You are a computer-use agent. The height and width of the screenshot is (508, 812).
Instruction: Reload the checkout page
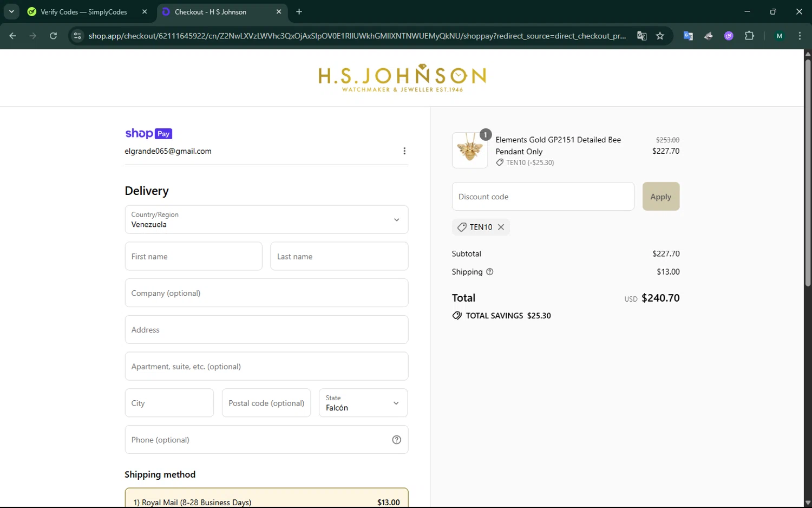pos(53,36)
